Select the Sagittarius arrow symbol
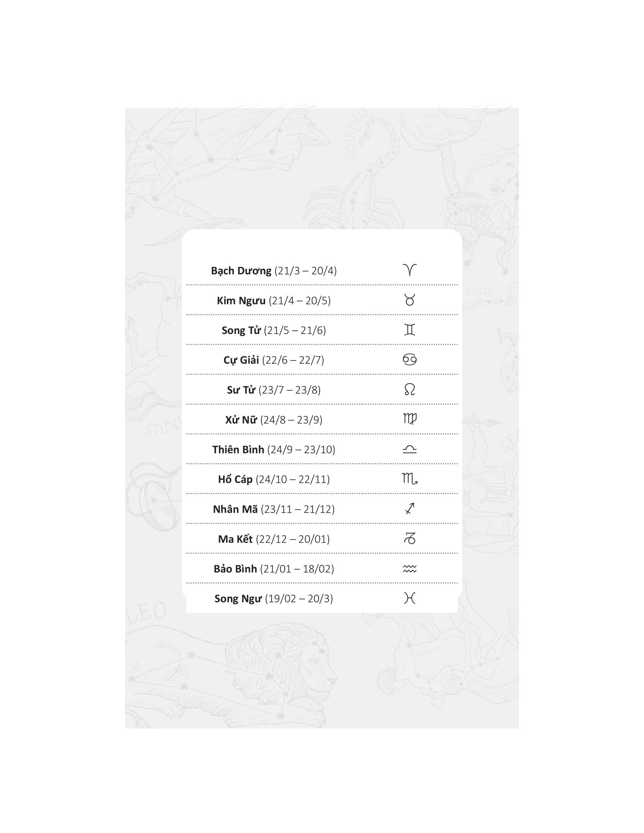Screen dimensions: 644x833 point(410,509)
